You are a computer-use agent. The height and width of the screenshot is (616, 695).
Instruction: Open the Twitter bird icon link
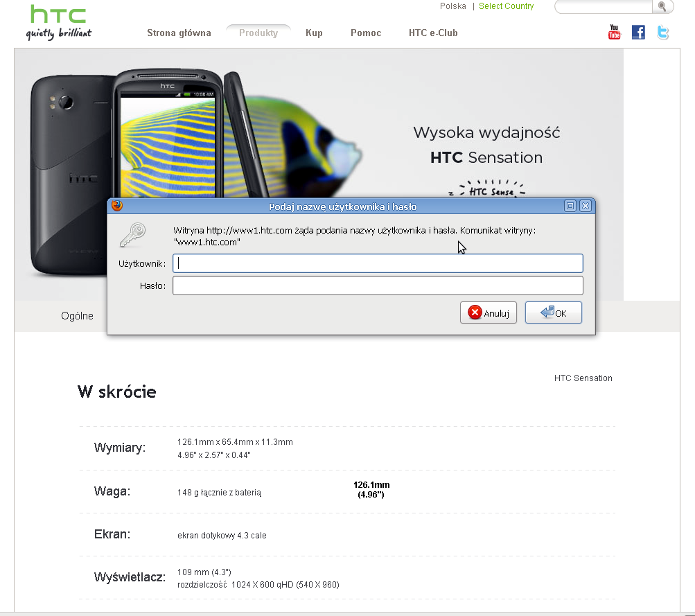pyautogui.click(x=662, y=32)
